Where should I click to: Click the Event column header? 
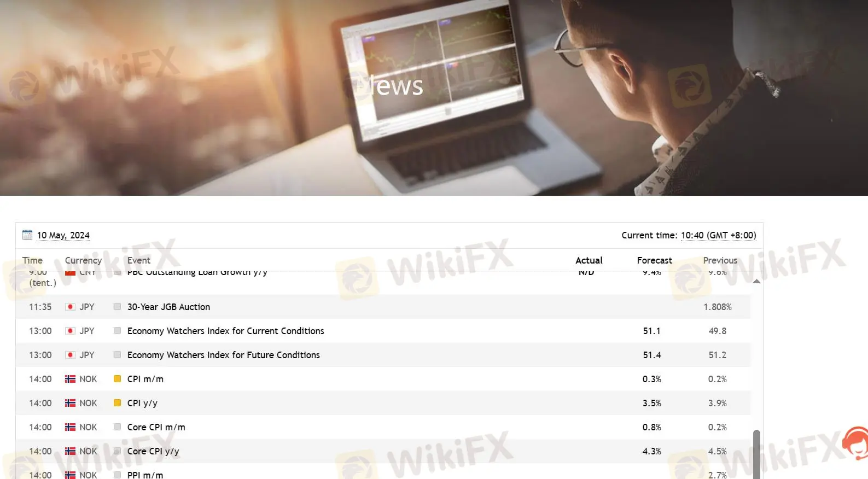click(139, 260)
